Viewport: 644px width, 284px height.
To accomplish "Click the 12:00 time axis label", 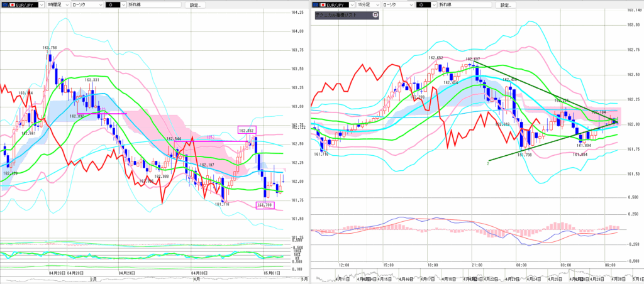I will click(x=344, y=265).
